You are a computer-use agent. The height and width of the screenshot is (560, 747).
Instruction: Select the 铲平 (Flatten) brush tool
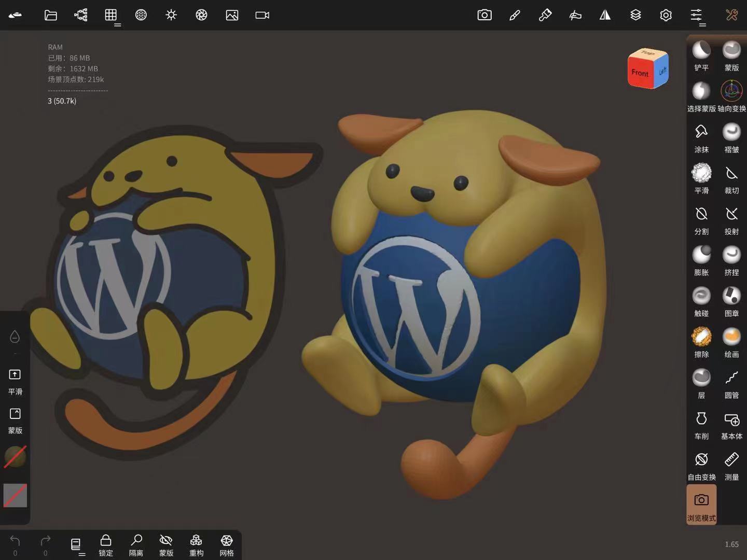coord(701,55)
